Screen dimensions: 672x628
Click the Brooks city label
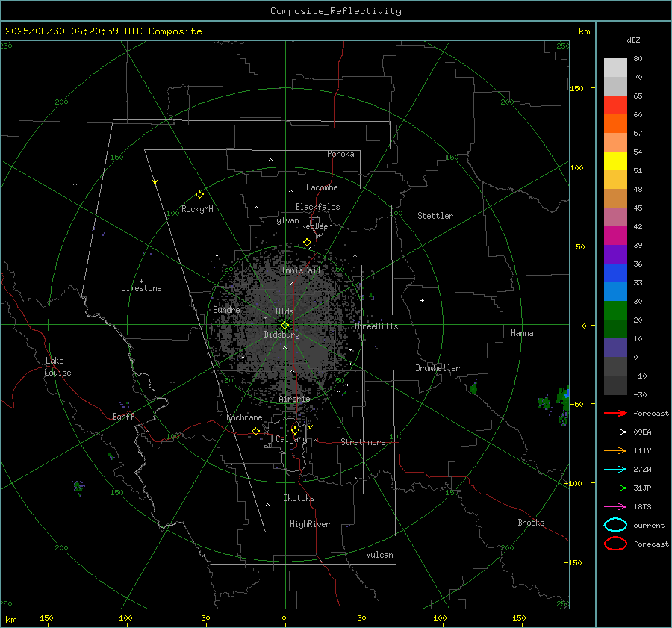[x=531, y=523]
